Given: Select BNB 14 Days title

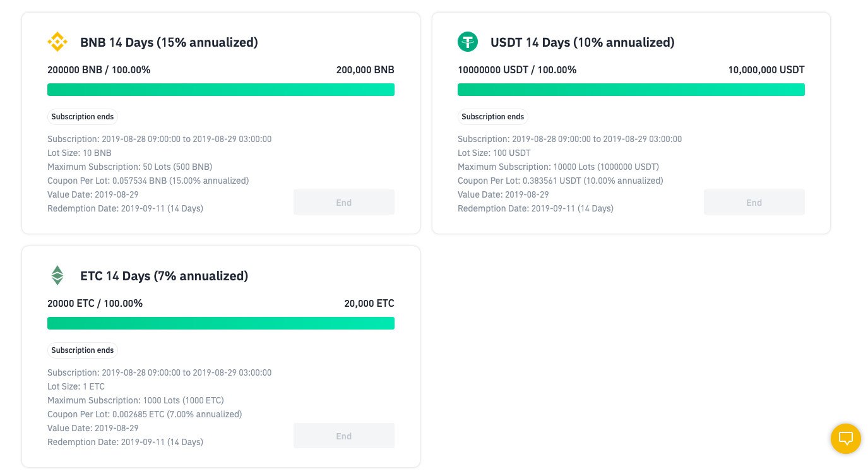Looking at the screenshot, I should click(169, 42).
